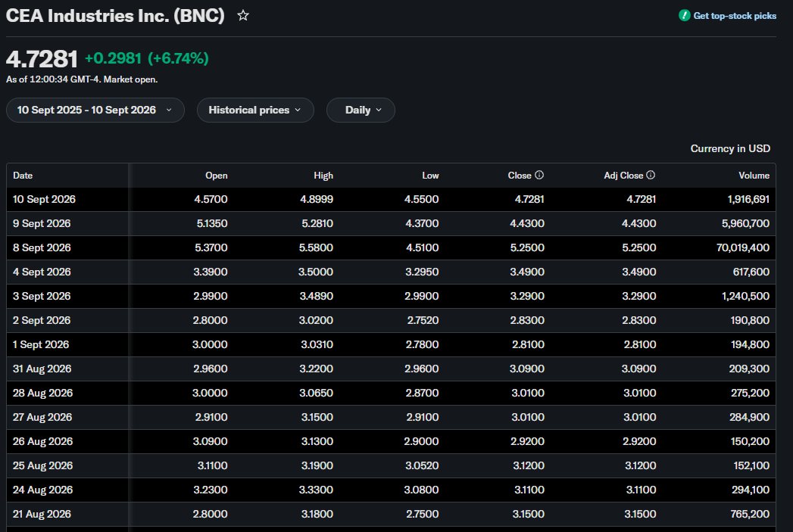Viewport: 793px width, 532px height.
Task: Click the volume value 5,960,700
Action: 745,224
